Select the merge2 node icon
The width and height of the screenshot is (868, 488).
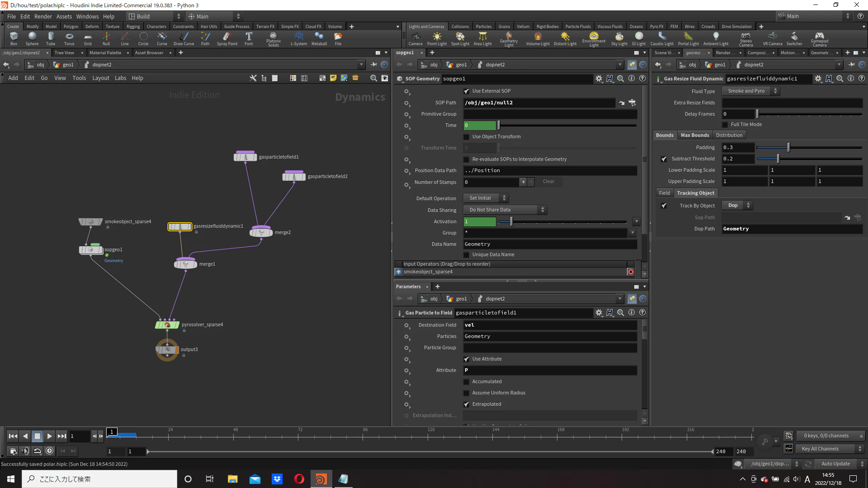tap(261, 232)
